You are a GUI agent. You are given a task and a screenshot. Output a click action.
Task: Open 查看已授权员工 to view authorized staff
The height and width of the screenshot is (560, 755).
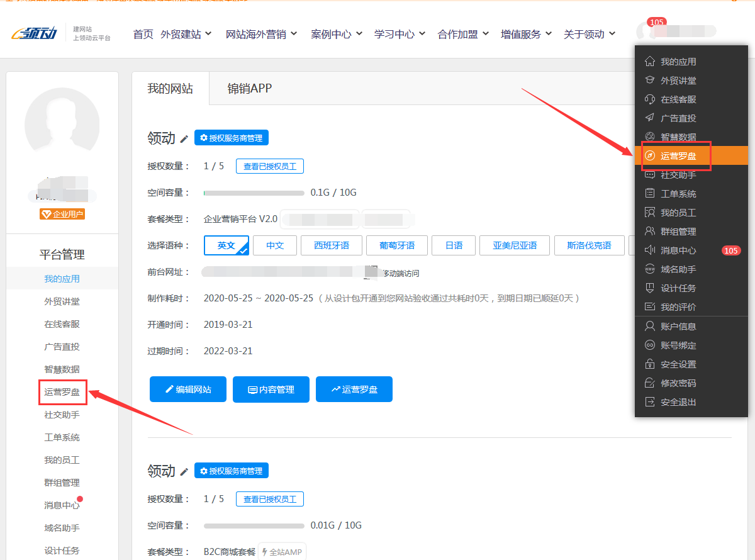click(269, 165)
